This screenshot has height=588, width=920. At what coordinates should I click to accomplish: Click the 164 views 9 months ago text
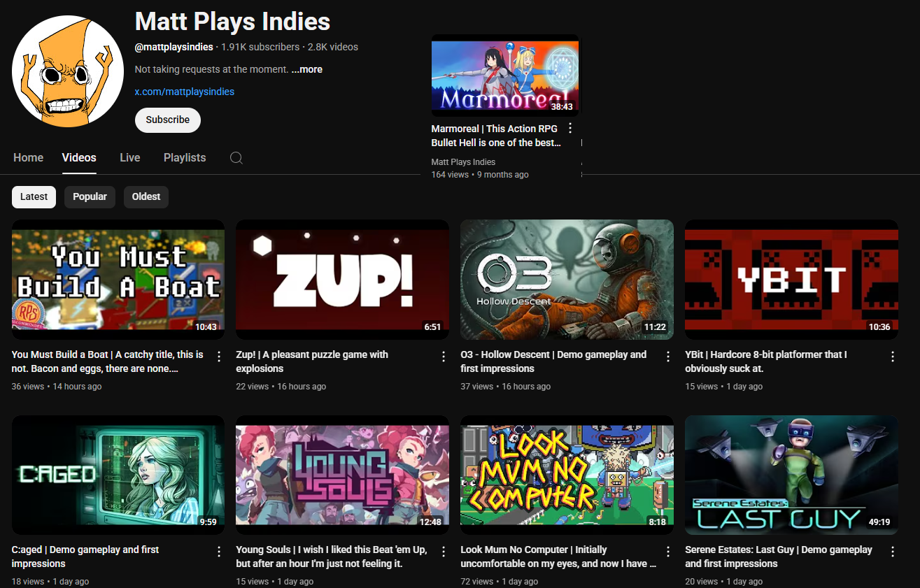pyautogui.click(x=480, y=175)
